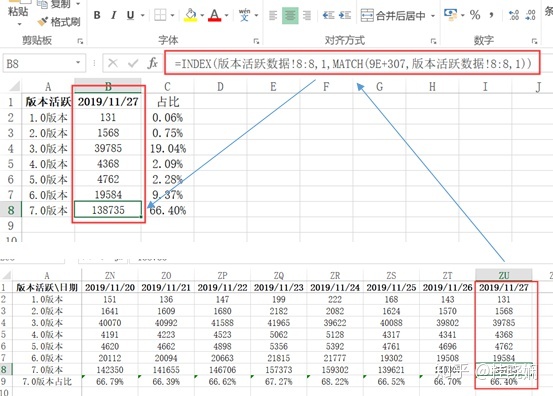Click 合并后居中 merge and center button
This screenshot has height=396, width=553.
(393, 16)
